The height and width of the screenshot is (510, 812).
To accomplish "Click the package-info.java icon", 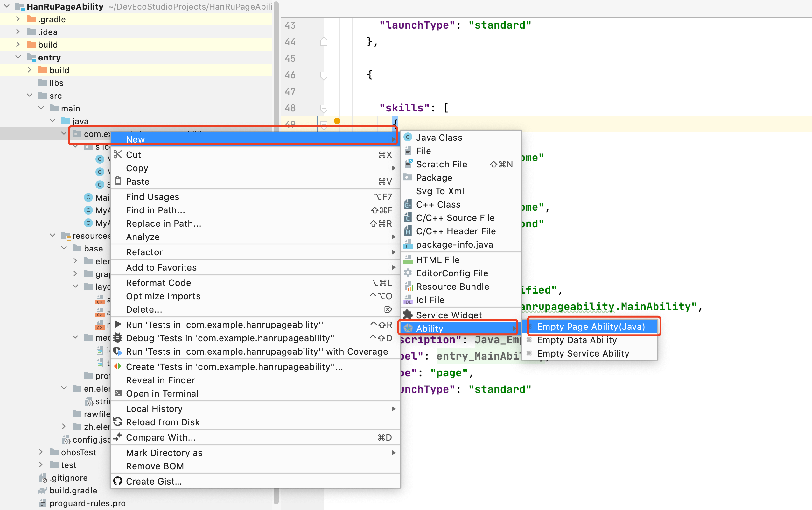I will pos(408,244).
